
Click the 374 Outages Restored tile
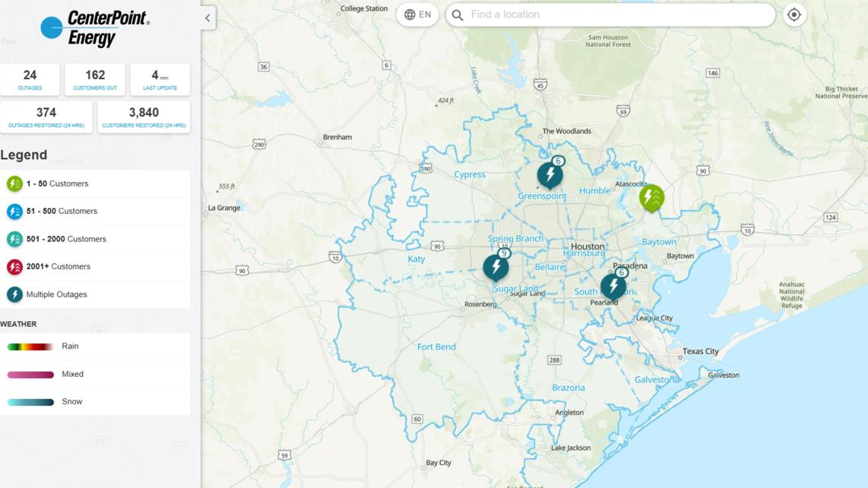(x=46, y=116)
